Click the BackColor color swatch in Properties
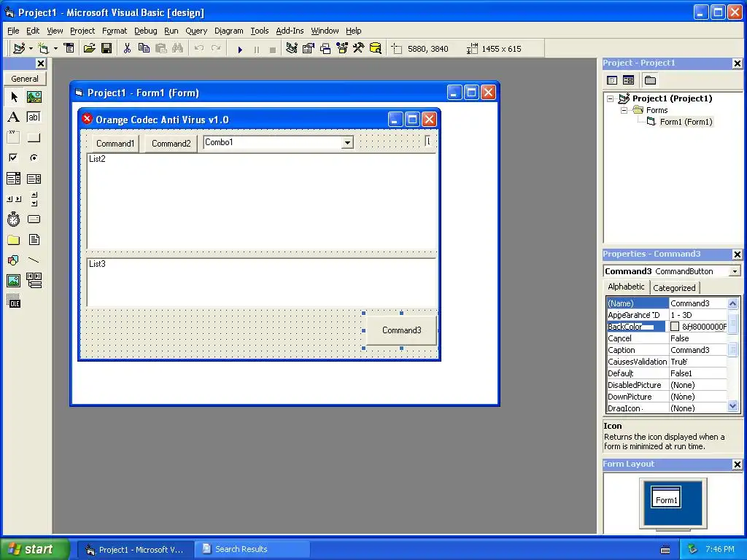The height and width of the screenshot is (560, 747). [x=675, y=327]
